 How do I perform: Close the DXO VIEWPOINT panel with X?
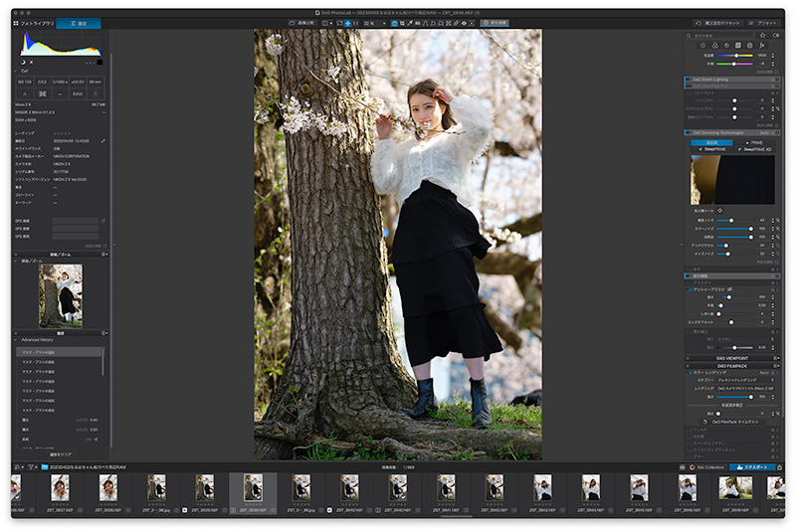(688, 358)
